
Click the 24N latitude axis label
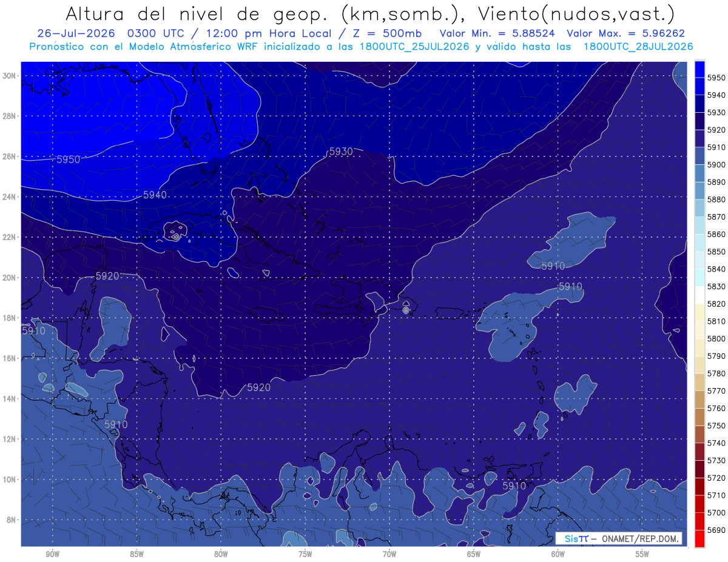click(x=10, y=197)
